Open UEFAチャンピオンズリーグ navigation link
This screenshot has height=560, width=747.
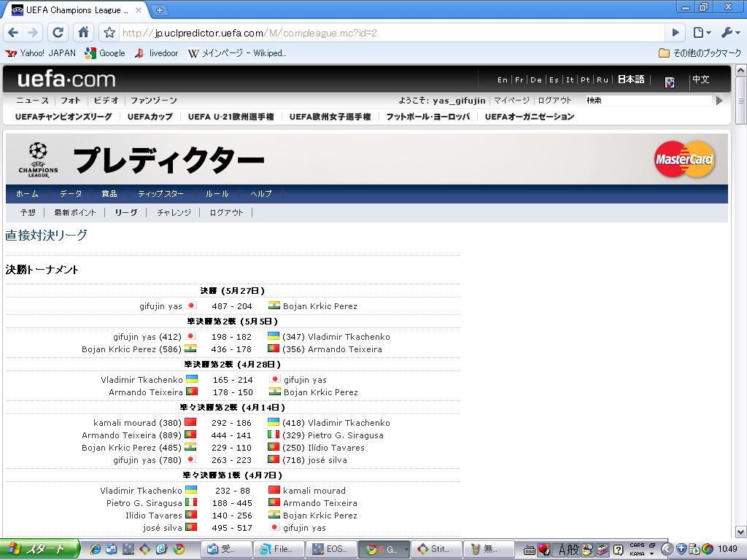[63, 117]
